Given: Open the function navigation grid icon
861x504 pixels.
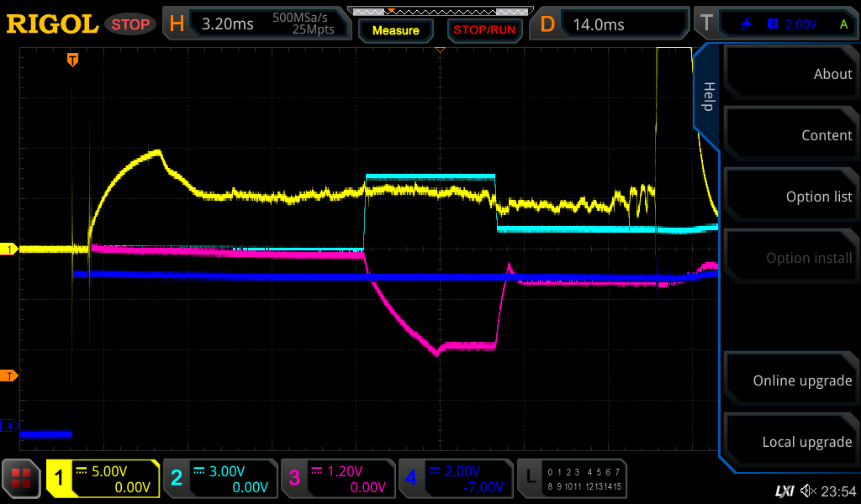Looking at the screenshot, I should tap(23, 478).
